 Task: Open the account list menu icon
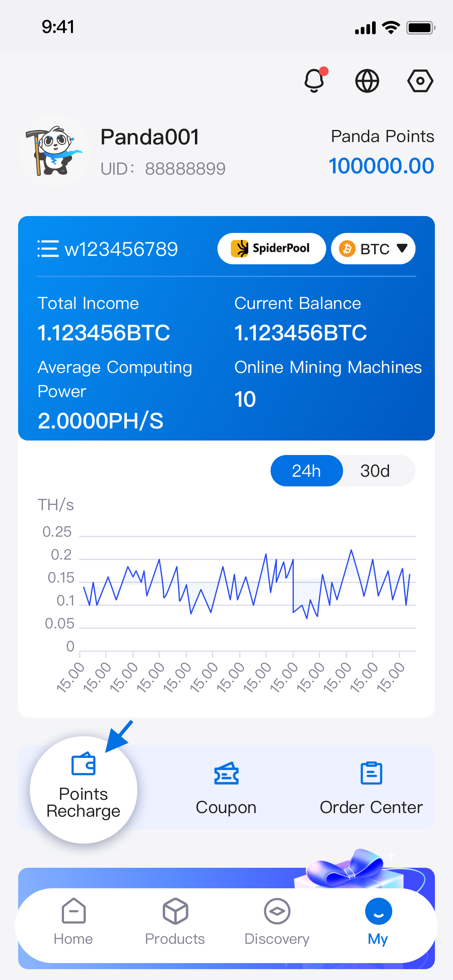click(48, 249)
